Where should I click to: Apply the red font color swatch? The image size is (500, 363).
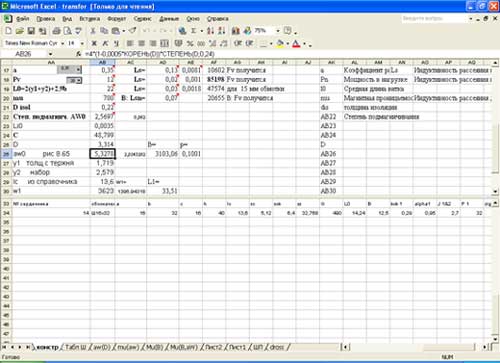point(296,43)
